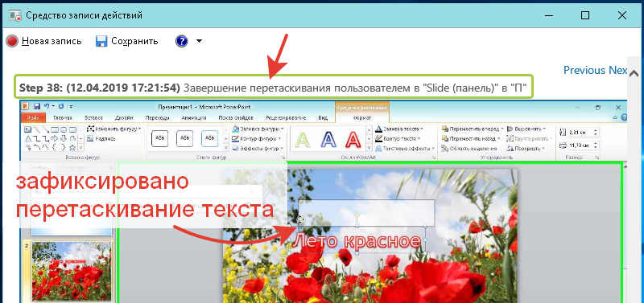Open the Заливка фигуры dropdown
The height and width of the screenshot is (303, 644).
[258, 129]
